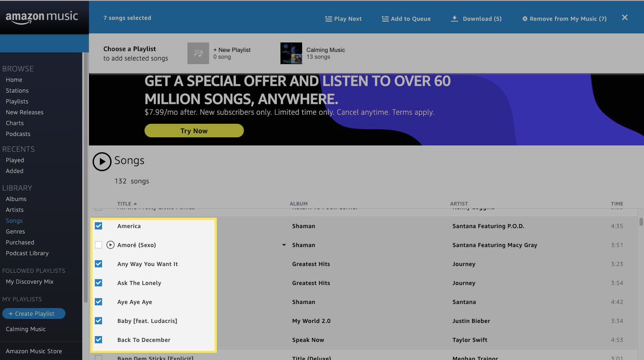Screen dimensions: 644x360
Task: Download the selected songs
Action: (x=476, y=19)
